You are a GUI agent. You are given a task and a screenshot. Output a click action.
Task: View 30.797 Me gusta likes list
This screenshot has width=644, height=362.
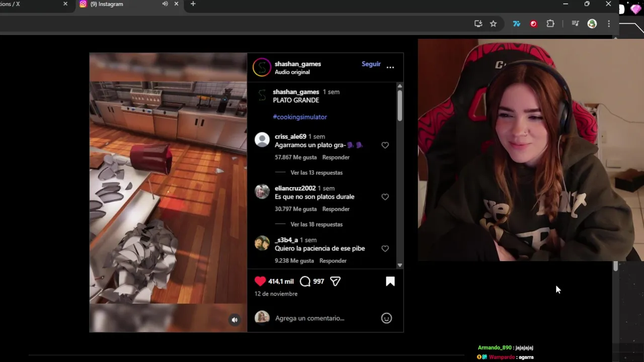296,209
